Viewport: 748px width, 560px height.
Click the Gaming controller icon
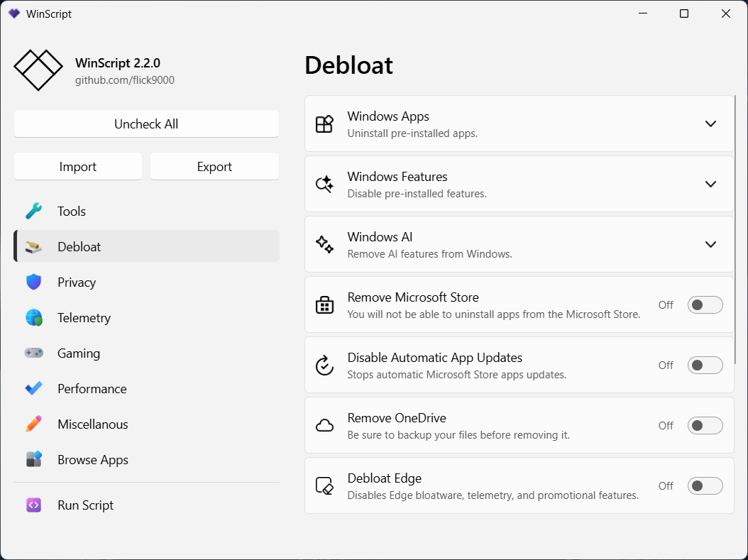33,353
